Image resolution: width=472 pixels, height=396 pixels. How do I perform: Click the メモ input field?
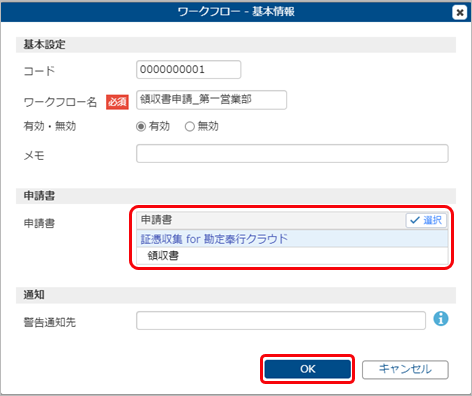point(292,153)
